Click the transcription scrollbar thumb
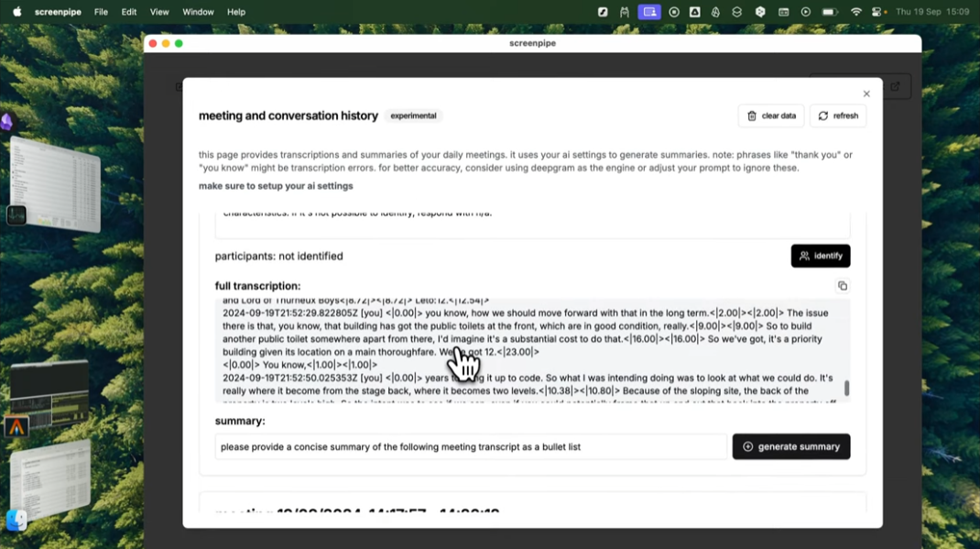 tap(847, 388)
